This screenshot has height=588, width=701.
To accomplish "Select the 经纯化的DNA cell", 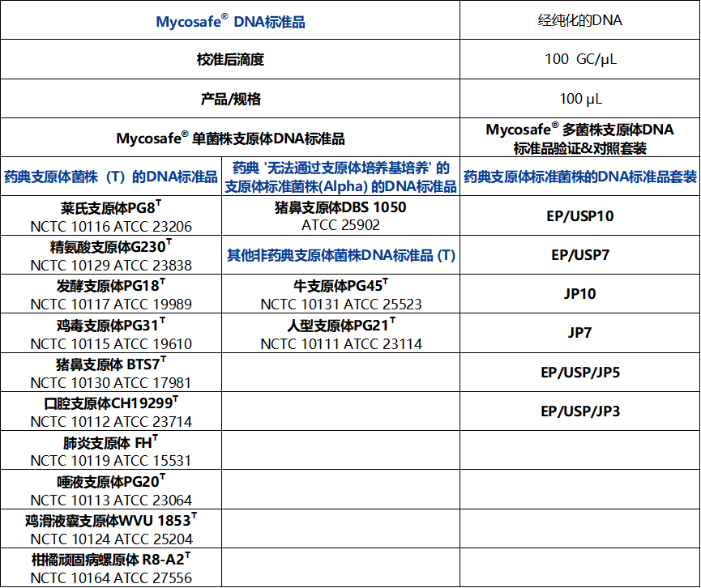I will coord(580,20).
